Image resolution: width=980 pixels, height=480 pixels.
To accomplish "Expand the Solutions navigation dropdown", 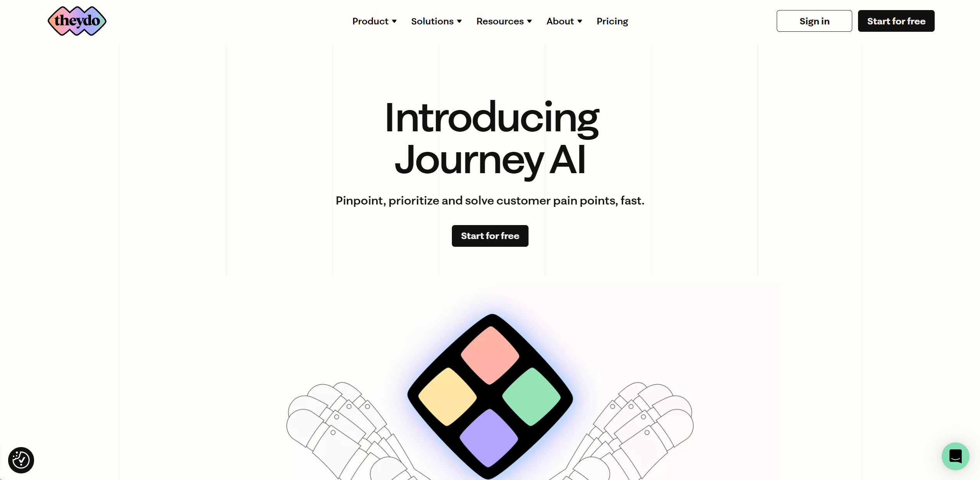I will coord(436,21).
